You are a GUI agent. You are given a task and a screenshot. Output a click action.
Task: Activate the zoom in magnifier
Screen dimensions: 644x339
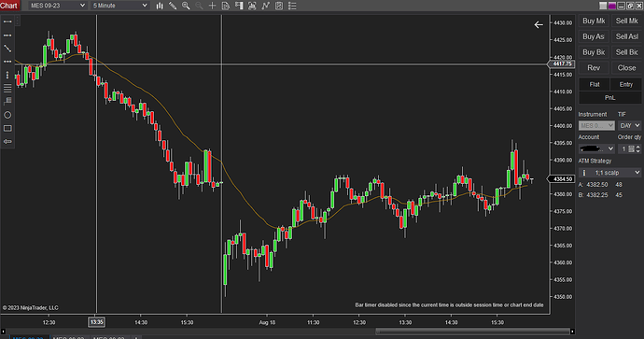[186, 6]
